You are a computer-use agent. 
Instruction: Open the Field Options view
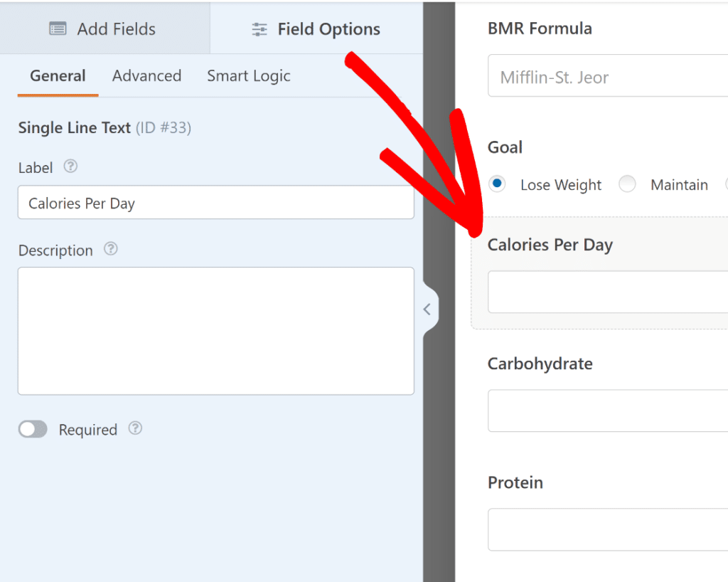click(x=315, y=28)
